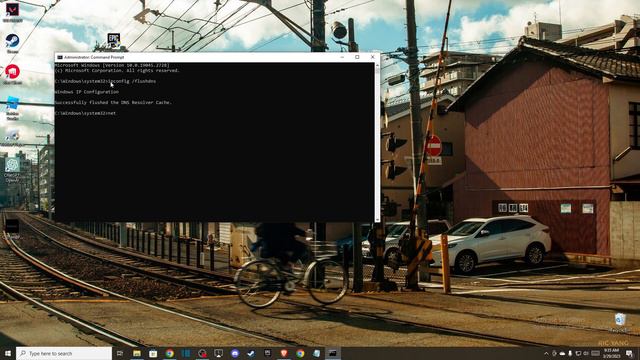Screen dimensions: 640x360
Task: Open the ChatGPT OpenAI desktop shortcut
Action: coord(12,169)
